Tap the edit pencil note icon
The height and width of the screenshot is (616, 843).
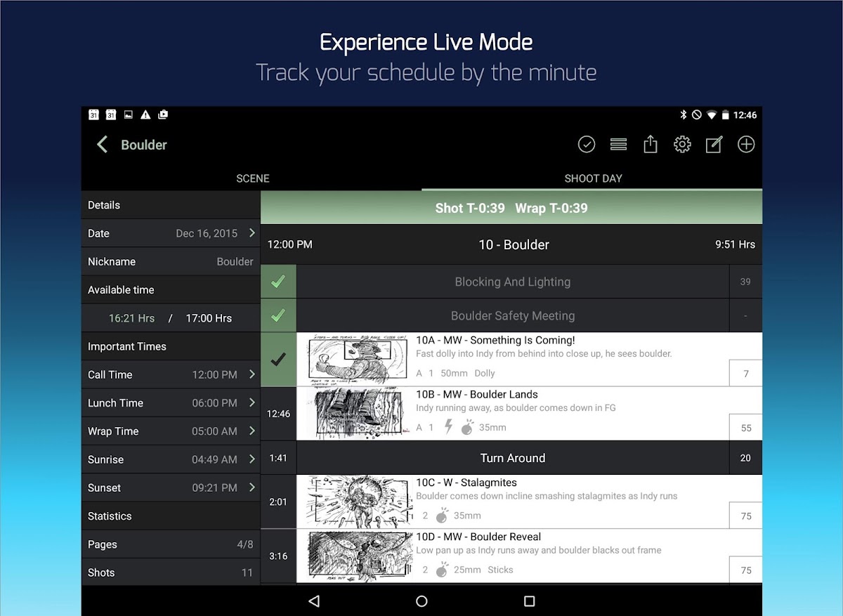714,145
